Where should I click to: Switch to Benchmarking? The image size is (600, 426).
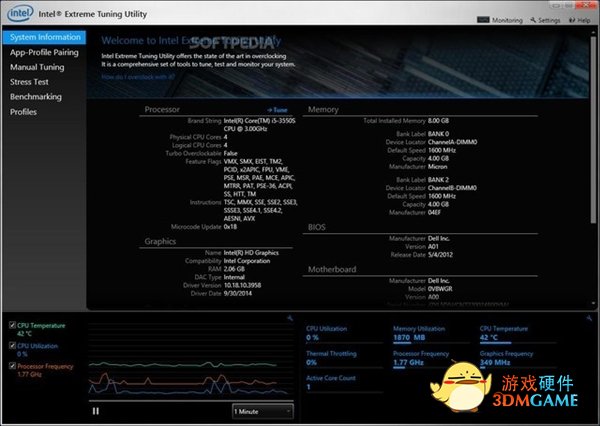[36, 97]
